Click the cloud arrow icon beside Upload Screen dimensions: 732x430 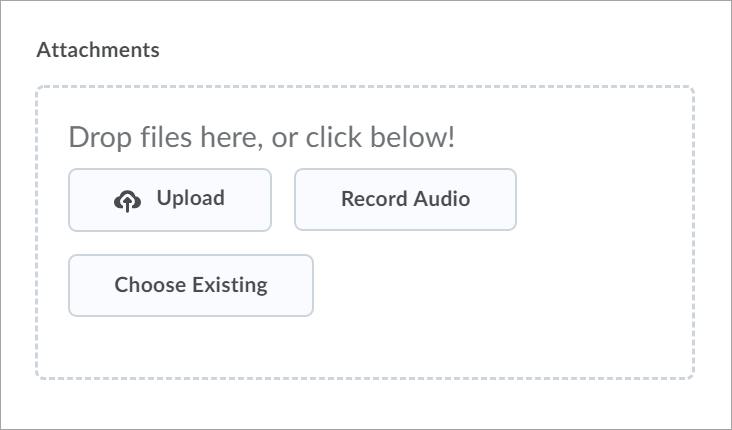[x=127, y=200]
